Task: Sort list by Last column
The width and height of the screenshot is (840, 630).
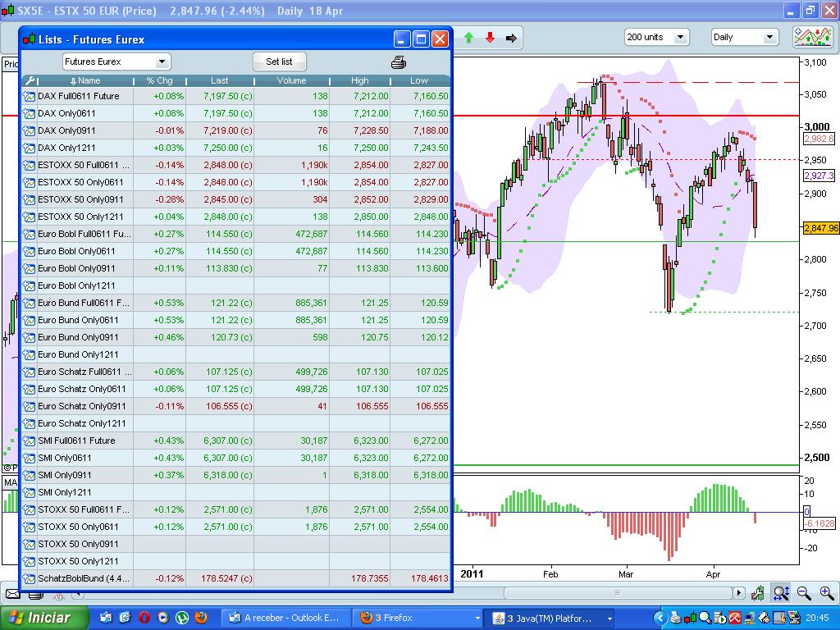Action: [220, 81]
